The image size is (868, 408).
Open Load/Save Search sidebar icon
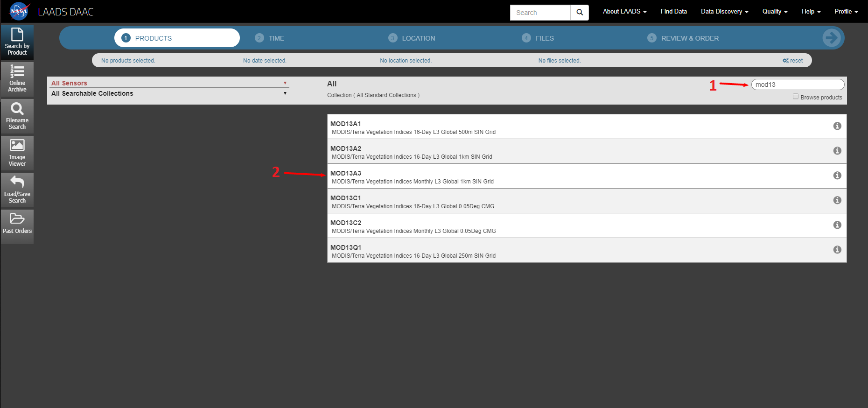17,190
